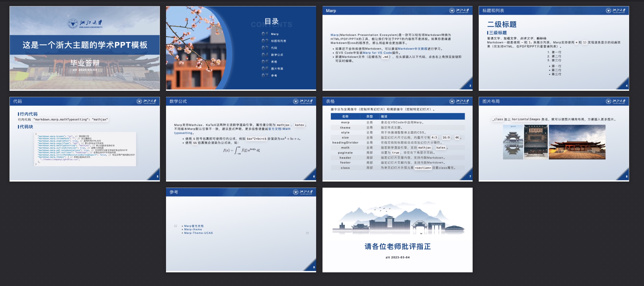Viewport: 644px width, 286px height.
Task: Open the Marp-Theme-UCAS reference link
Action: click(x=198, y=233)
